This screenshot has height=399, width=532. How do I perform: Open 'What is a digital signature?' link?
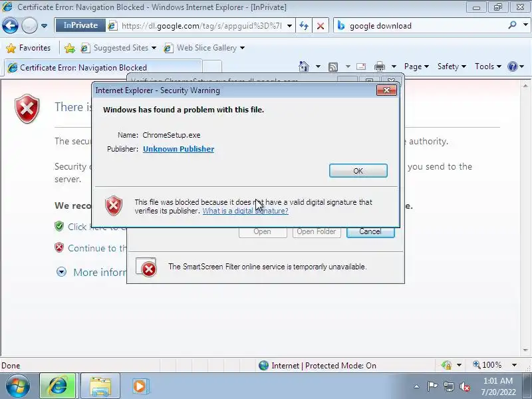[x=245, y=211]
